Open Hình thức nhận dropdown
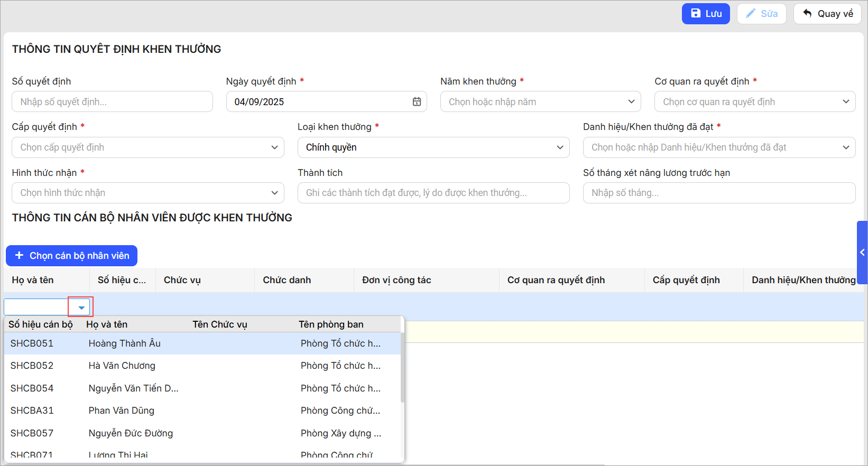 pos(274,193)
